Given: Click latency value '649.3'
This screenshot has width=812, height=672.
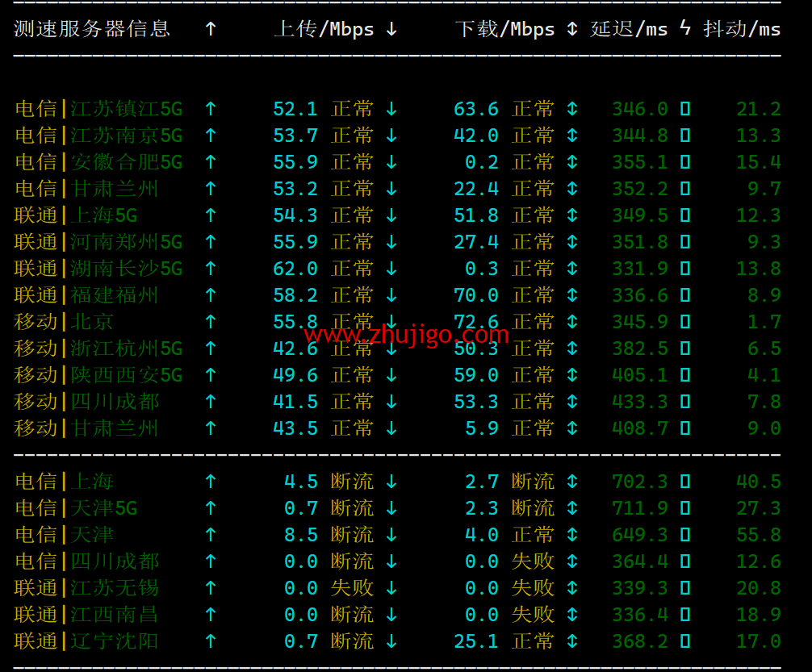Looking at the screenshot, I should pyautogui.click(x=640, y=536).
